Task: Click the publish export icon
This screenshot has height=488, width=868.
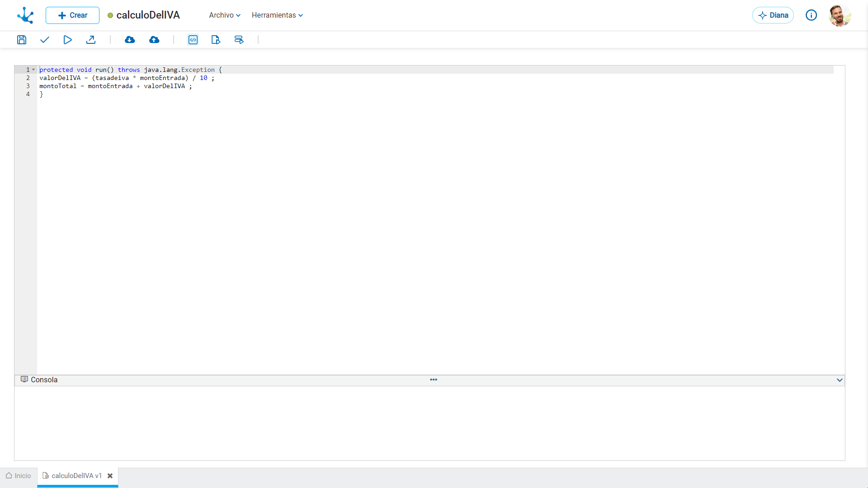Action: (x=91, y=40)
